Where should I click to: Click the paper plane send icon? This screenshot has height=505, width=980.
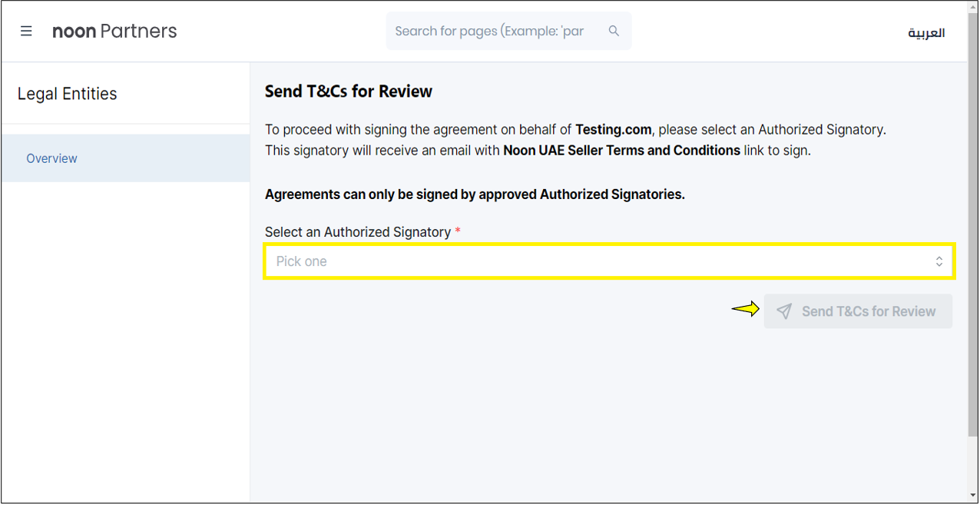click(x=783, y=311)
